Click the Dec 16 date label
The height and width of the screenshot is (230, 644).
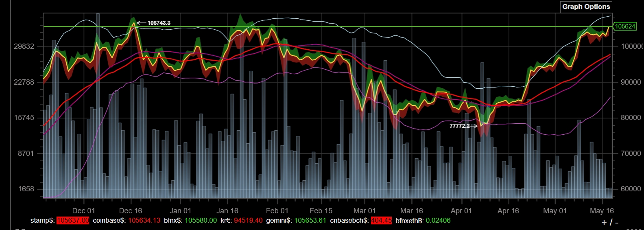click(130, 211)
